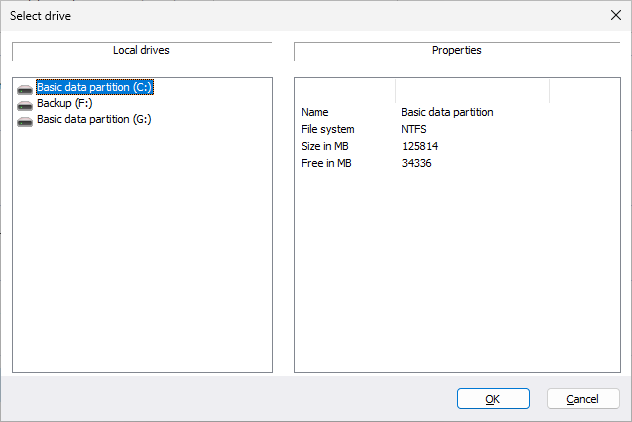Click the NTFS file system value
This screenshot has width=632, height=422.
pyautogui.click(x=414, y=129)
